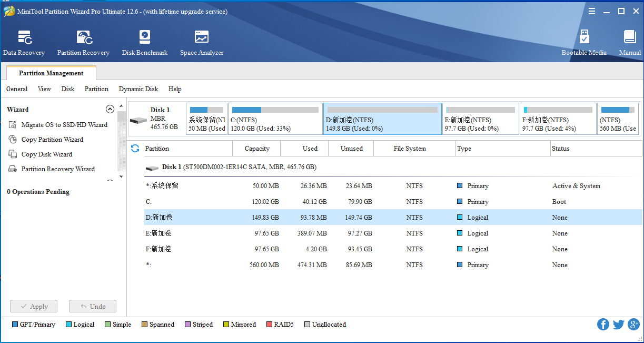Select 系统保留 block in disk map

pyautogui.click(x=206, y=119)
